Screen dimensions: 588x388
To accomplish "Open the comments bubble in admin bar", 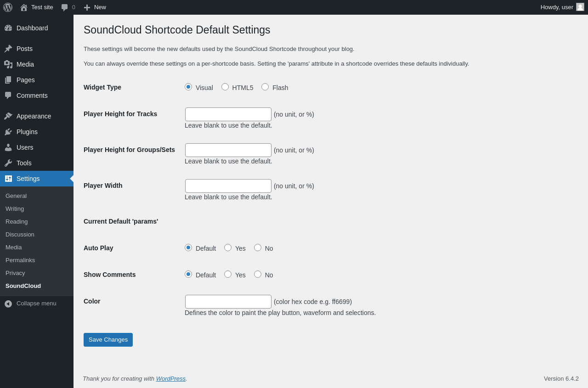I will 65,7.
